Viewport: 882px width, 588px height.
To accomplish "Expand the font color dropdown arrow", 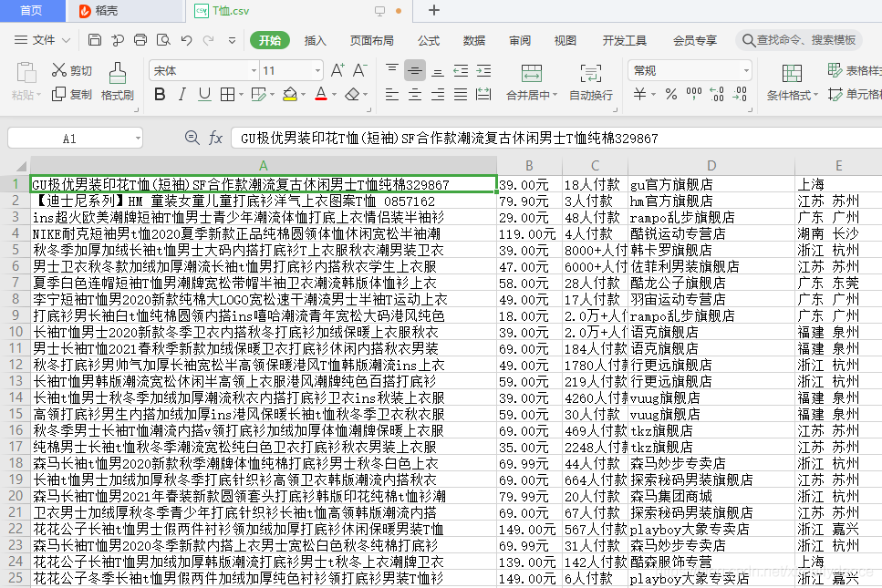I will click(x=334, y=95).
